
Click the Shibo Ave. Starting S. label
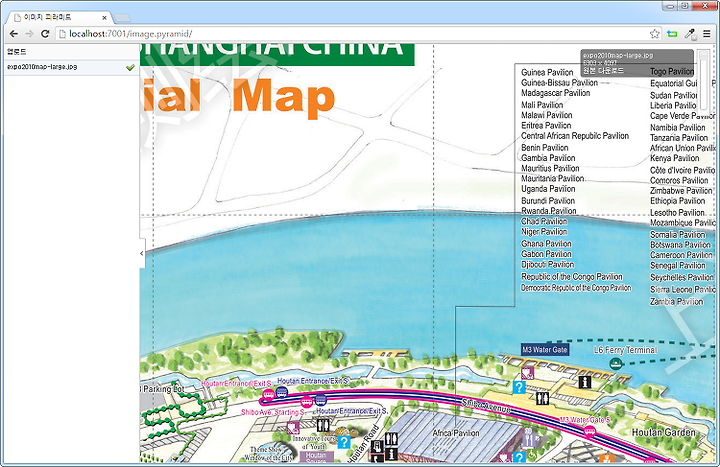pyautogui.click(x=273, y=412)
